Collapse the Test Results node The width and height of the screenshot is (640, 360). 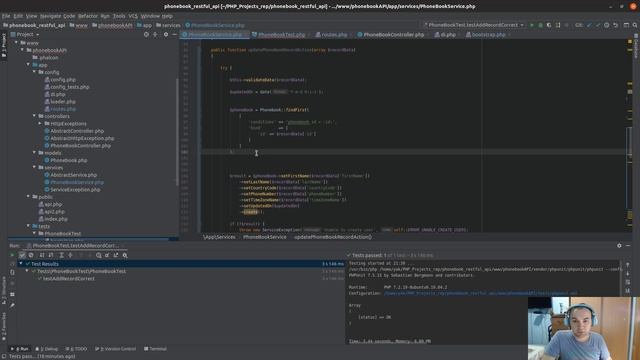point(21,264)
